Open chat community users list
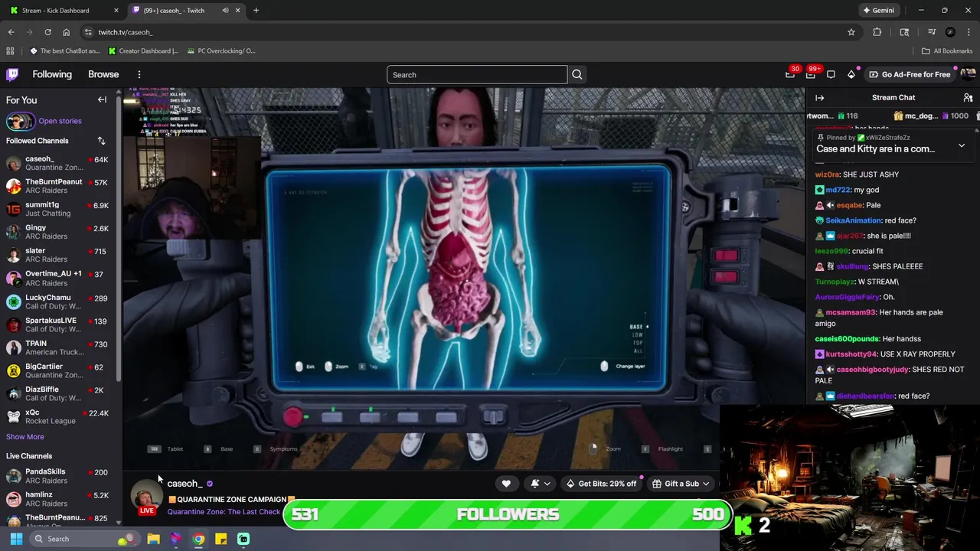 968,98
